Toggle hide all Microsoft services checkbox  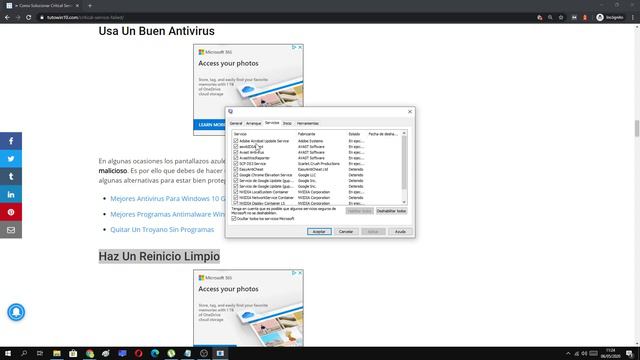pos(234,219)
